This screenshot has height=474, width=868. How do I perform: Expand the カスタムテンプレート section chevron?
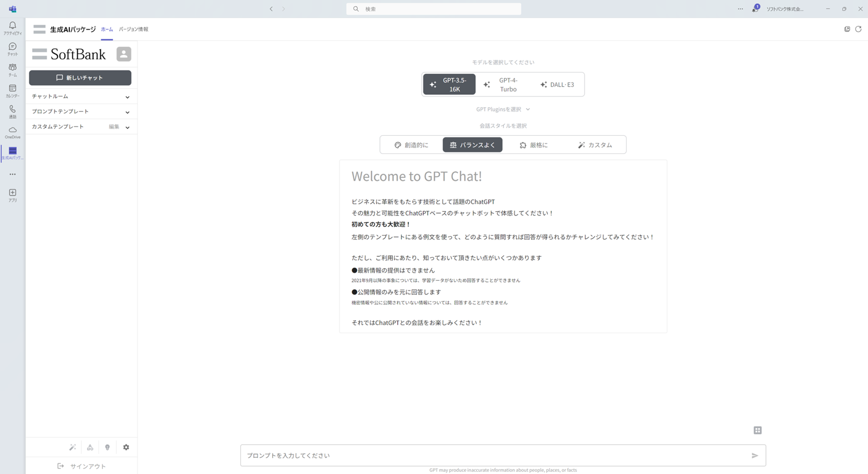click(x=128, y=127)
